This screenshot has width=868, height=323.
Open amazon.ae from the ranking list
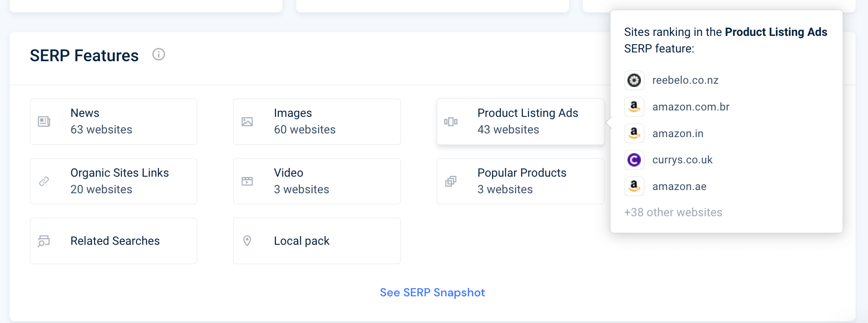point(665,186)
